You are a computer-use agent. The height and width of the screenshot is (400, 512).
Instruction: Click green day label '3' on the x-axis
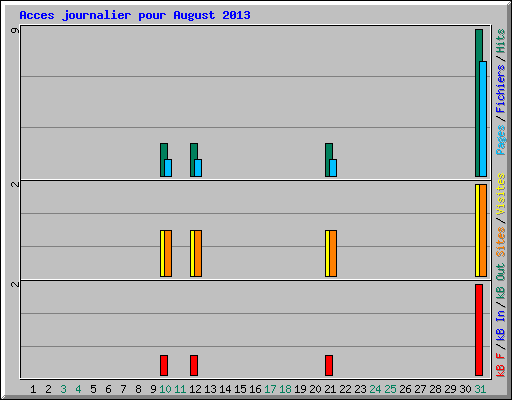point(63,389)
